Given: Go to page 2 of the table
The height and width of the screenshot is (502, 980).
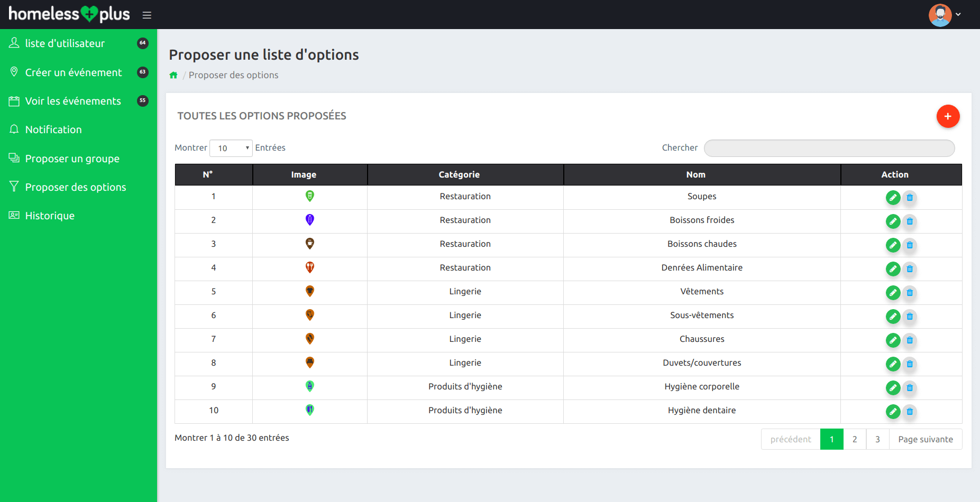Looking at the screenshot, I should pyautogui.click(x=855, y=439).
